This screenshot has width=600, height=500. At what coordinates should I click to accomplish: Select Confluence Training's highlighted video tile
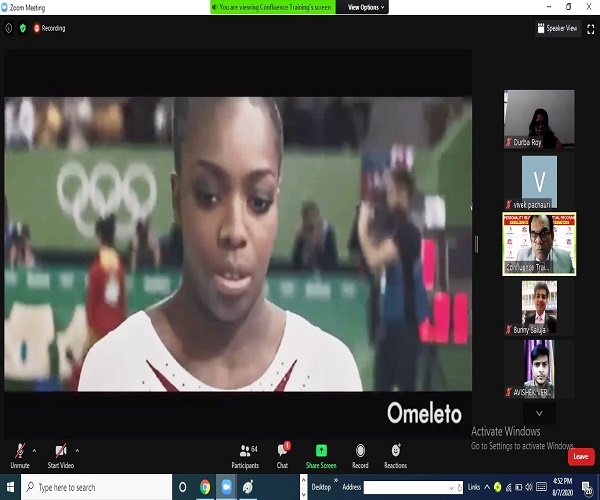[539, 244]
